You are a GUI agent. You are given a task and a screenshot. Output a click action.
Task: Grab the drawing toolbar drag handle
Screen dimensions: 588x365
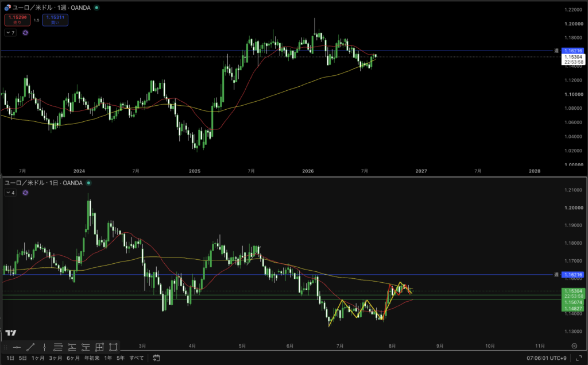tap(6, 347)
